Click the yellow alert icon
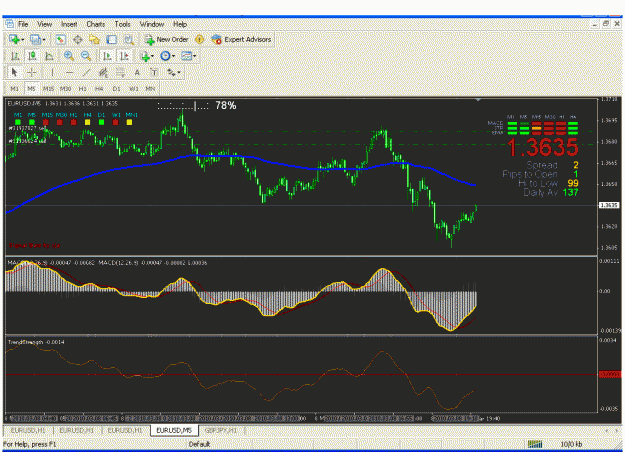 click(x=199, y=39)
